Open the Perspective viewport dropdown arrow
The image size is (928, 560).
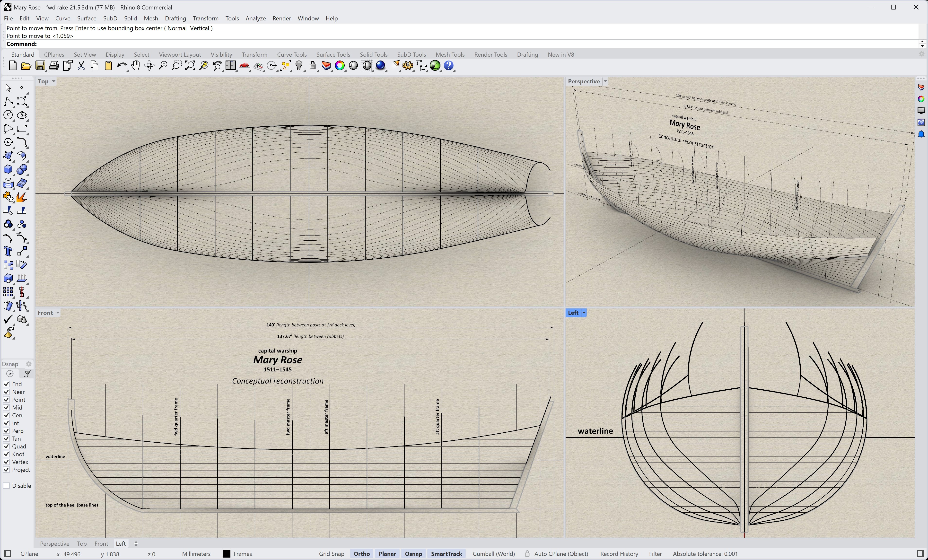605,82
